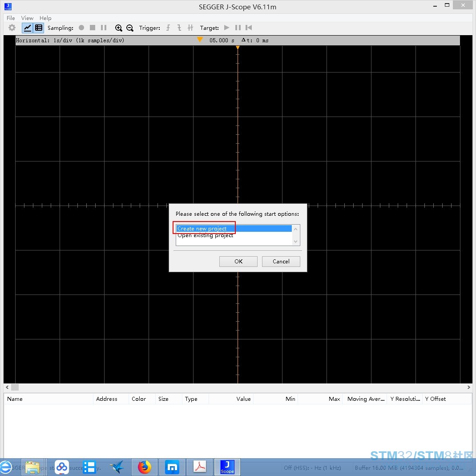476x476 pixels.
Task: Click the Max column header
Action: click(x=320, y=399)
